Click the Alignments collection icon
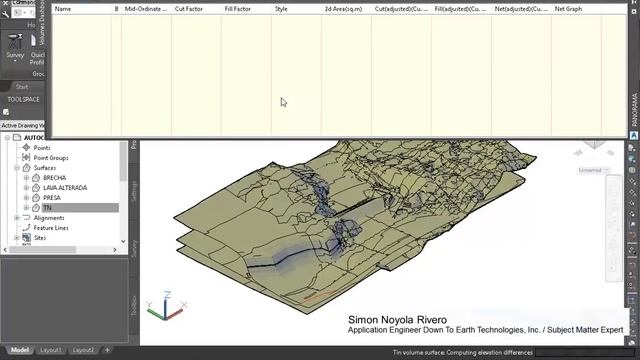640x360 pixels. click(27, 218)
